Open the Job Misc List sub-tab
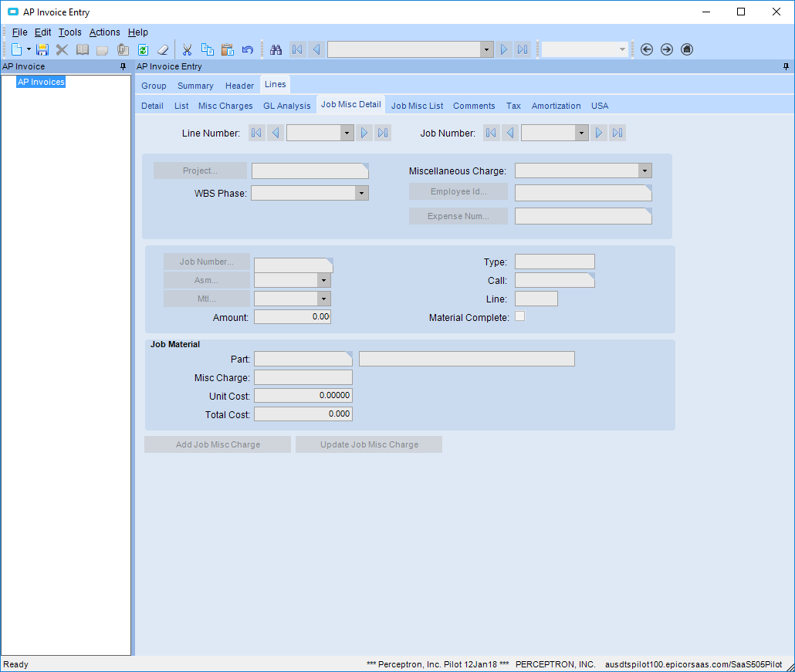Viewport: 795px width, 672px height. point(418,106)
